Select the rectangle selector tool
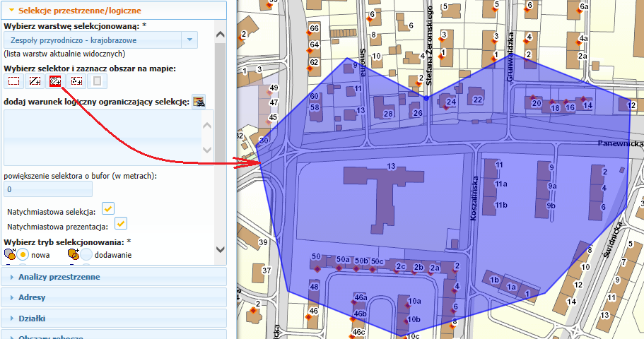The height and width of the screenshot is (339, 644). 14,81
